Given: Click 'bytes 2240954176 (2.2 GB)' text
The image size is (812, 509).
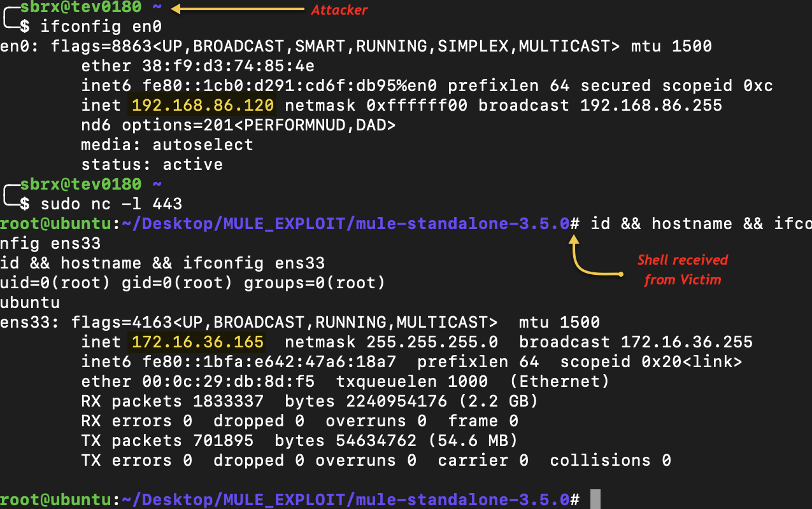Looking at the screenshot, I should (412, 401).
